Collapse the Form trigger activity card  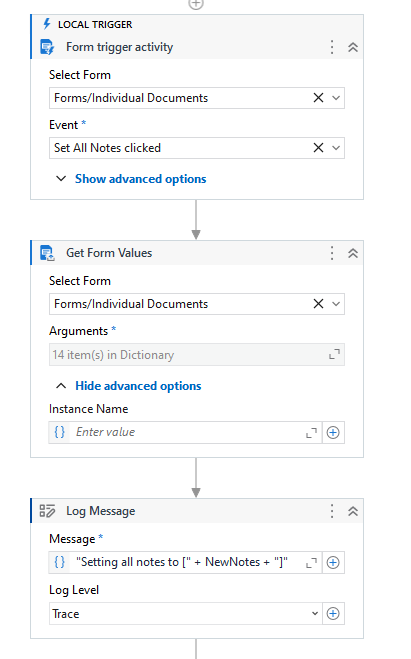pos(353,47)
